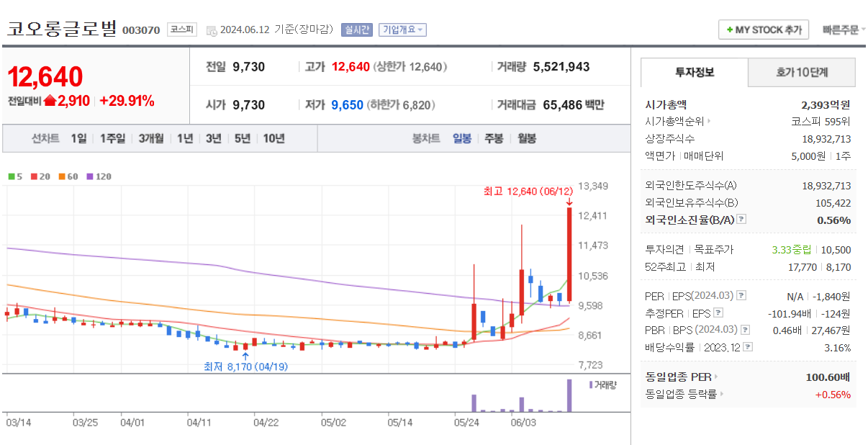Select the 3개월 line chart period
Image resolution: width=868 pixels, height=445 pixels.
pyautogui.click(x=151, y=138)
